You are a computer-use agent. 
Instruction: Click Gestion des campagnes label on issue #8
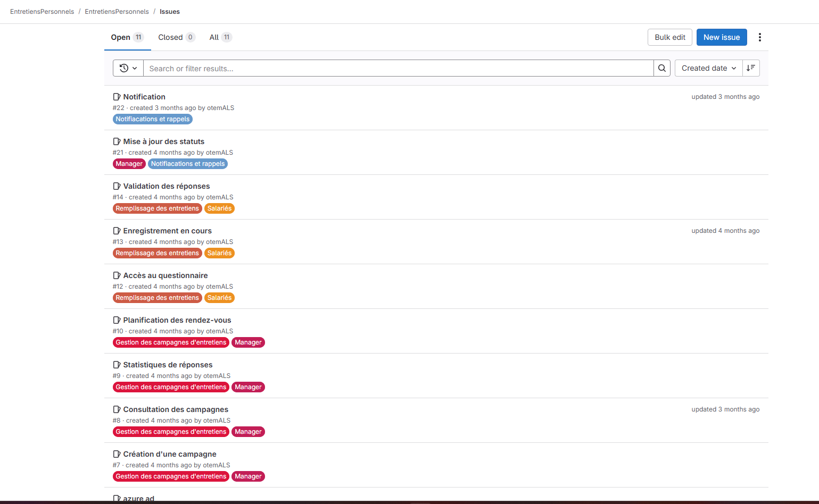[x=171, y=432]
